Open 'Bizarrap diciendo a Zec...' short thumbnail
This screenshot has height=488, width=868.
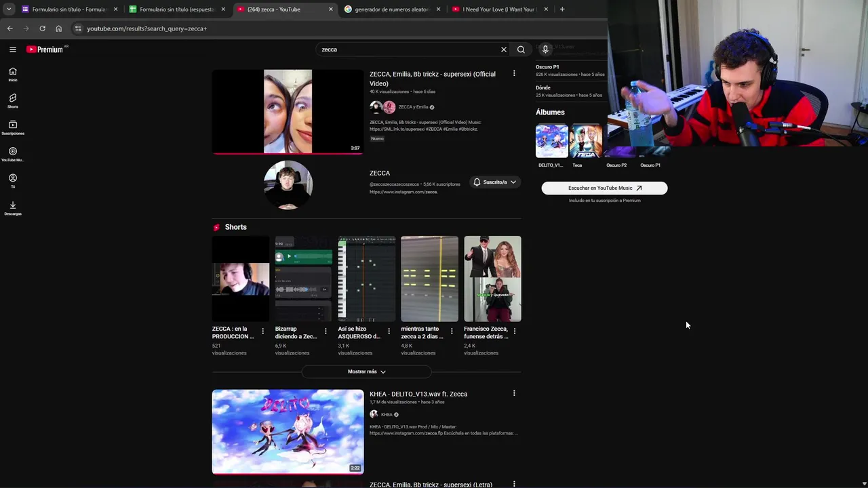pos(303,279)
